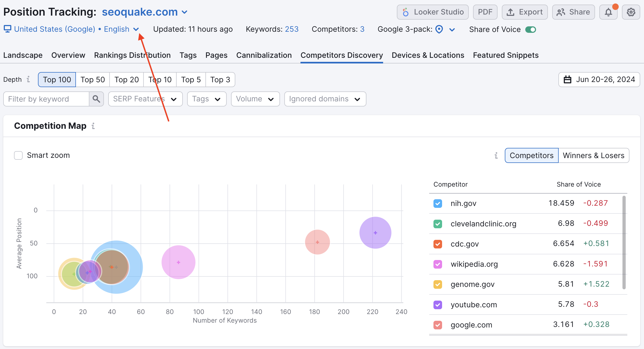Open the Tags filter dropdown
644x349 pixels.
207,99
